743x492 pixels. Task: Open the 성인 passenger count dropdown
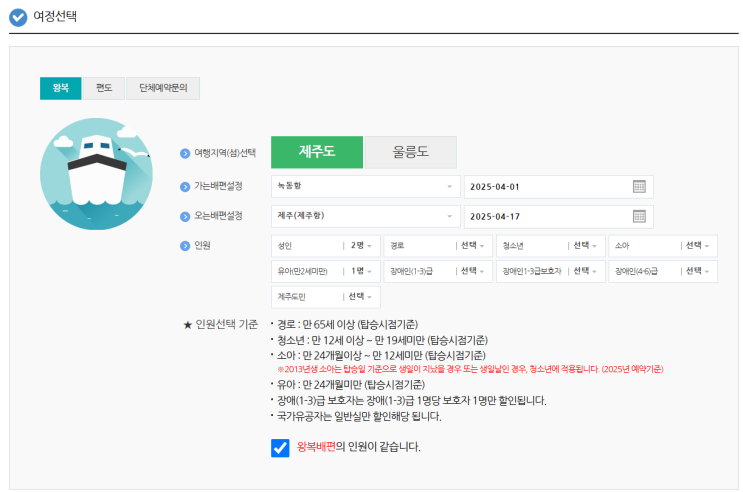point(326,246)
